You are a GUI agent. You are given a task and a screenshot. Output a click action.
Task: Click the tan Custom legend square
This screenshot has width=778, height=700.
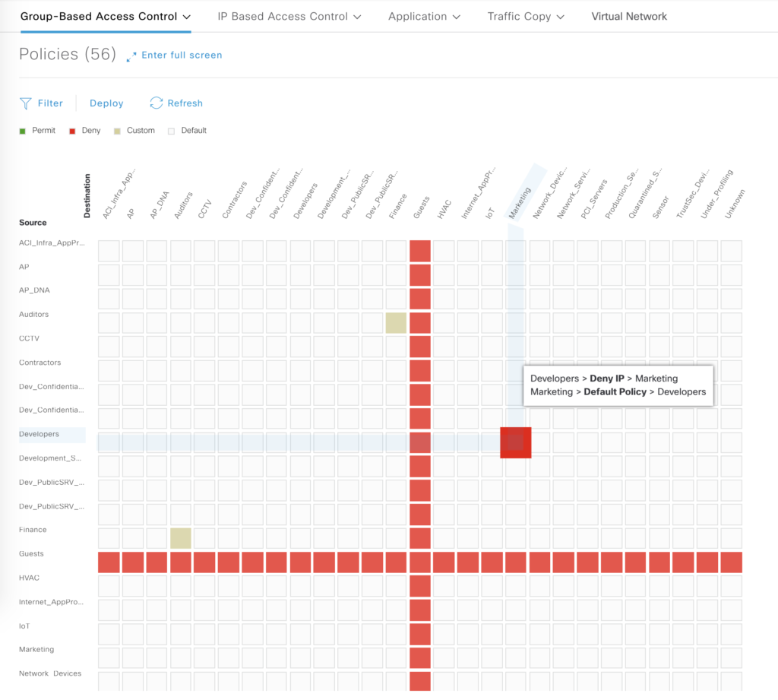pos(117,131)
